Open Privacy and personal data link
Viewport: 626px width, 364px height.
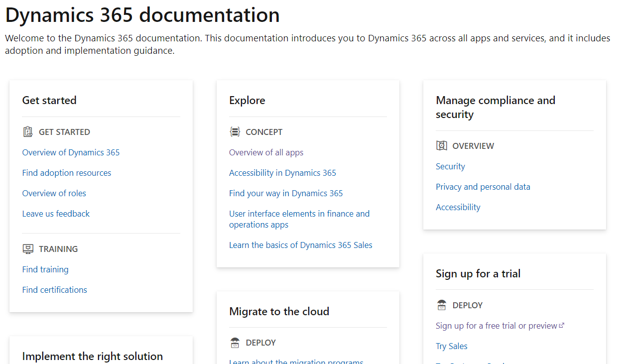point(483,187)
